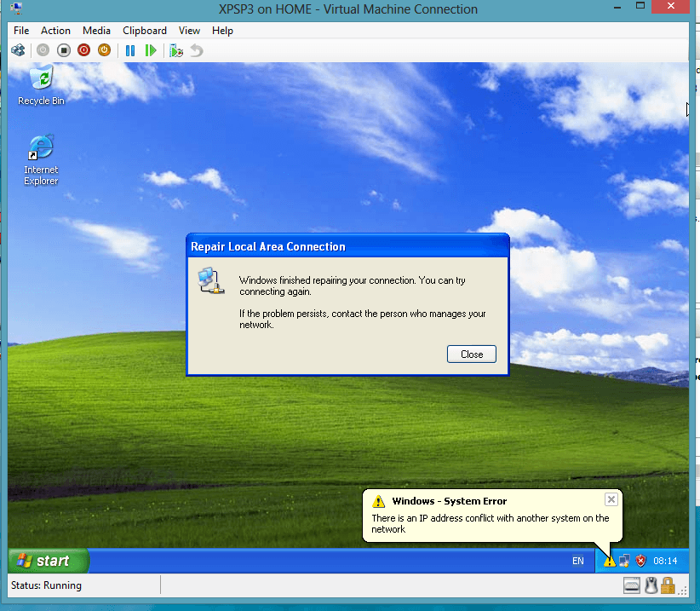Open the Security Center red shield icon
Viewport: 700px width, 611px height.
point(640,561)
